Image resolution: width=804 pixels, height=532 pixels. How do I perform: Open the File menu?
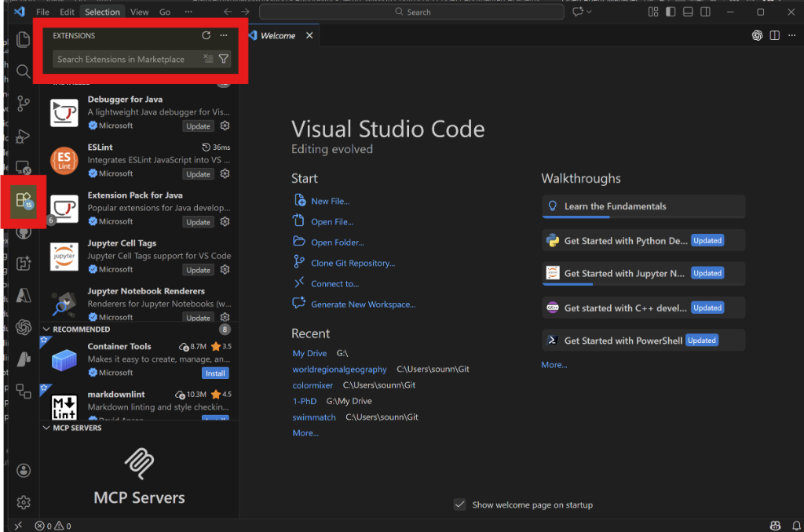pyautogui.click(x=42, y=12)
